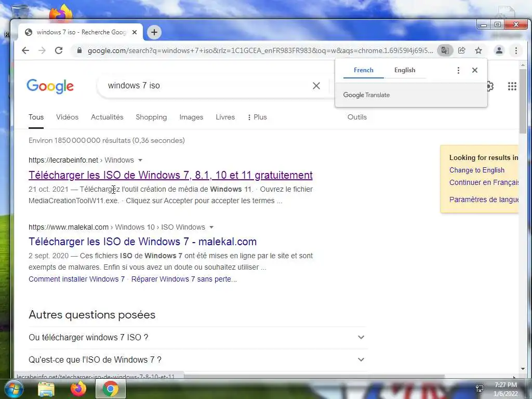Expand the Plus search options menu
The image size is (532, 399).
pos(257,117)
